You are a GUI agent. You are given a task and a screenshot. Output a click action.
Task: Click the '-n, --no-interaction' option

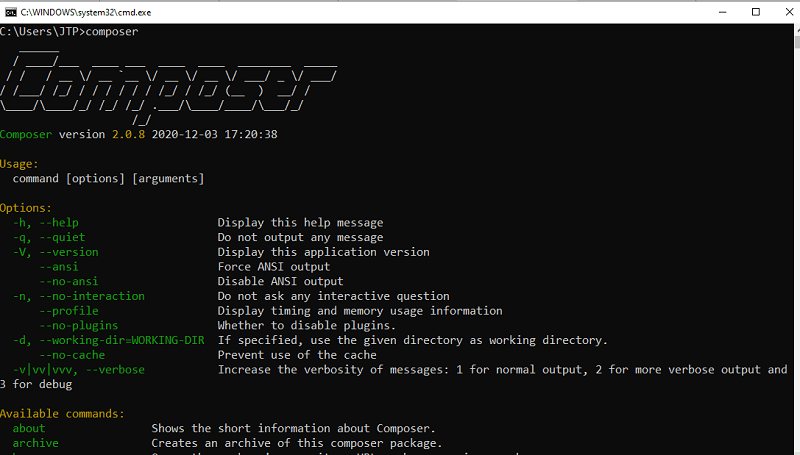pos(79,296)
